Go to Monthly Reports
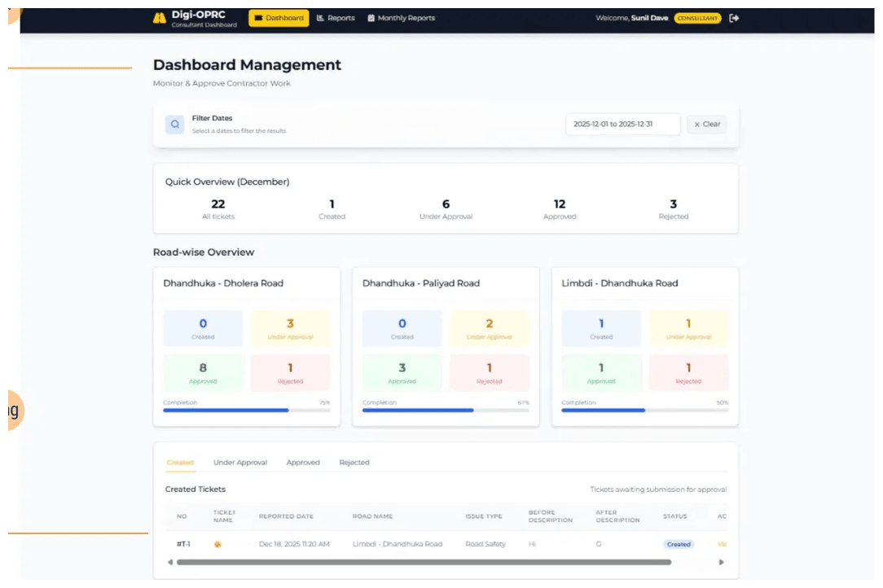883x588 pixels. tap(401, 18)
